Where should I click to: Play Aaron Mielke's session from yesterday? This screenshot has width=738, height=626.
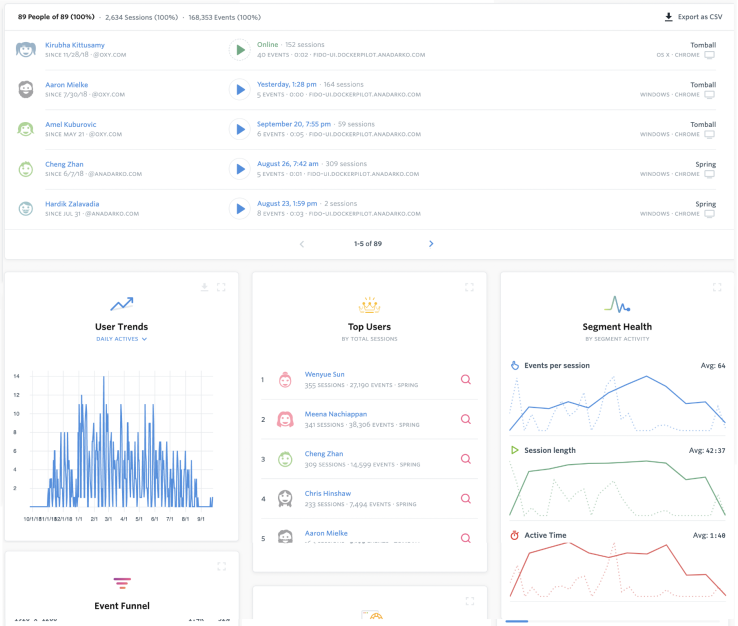pyautogui.click(x=240, y=89)
